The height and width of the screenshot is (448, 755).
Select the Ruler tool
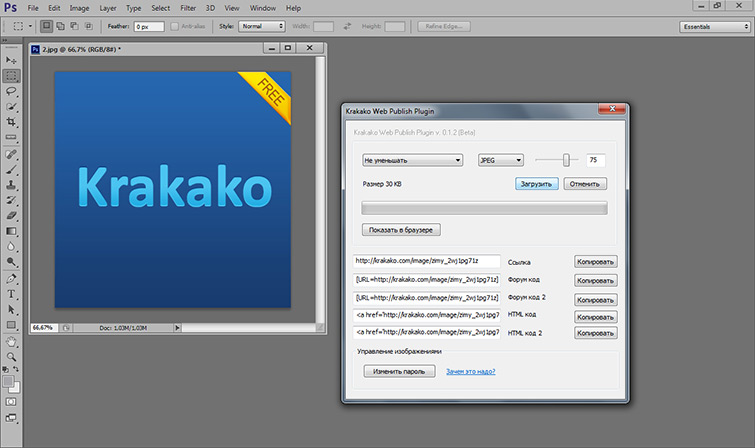(11, 137)
